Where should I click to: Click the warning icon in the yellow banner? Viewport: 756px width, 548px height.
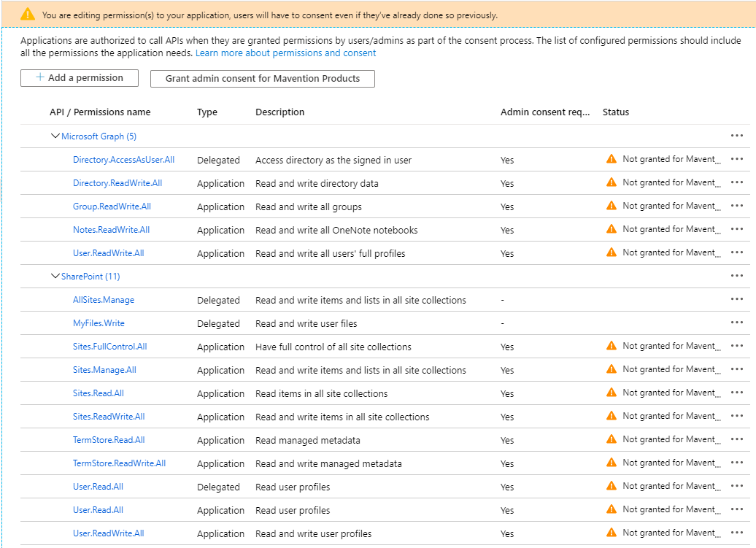(27, 15)
